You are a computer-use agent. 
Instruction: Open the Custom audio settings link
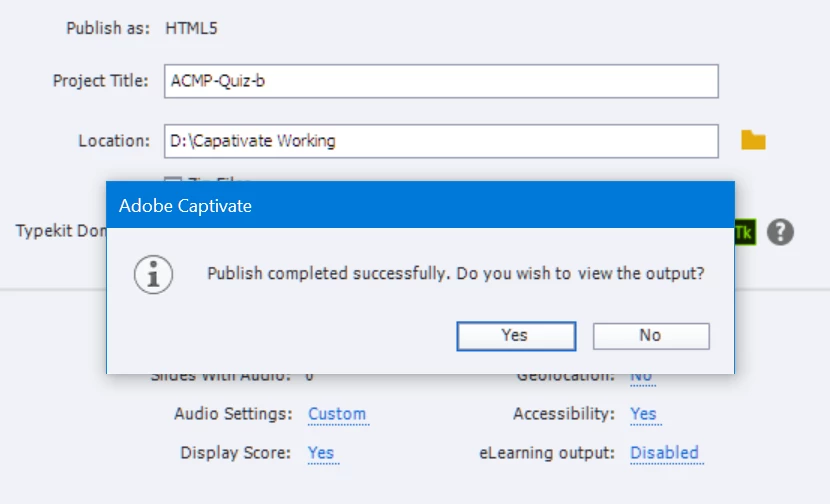337,413
